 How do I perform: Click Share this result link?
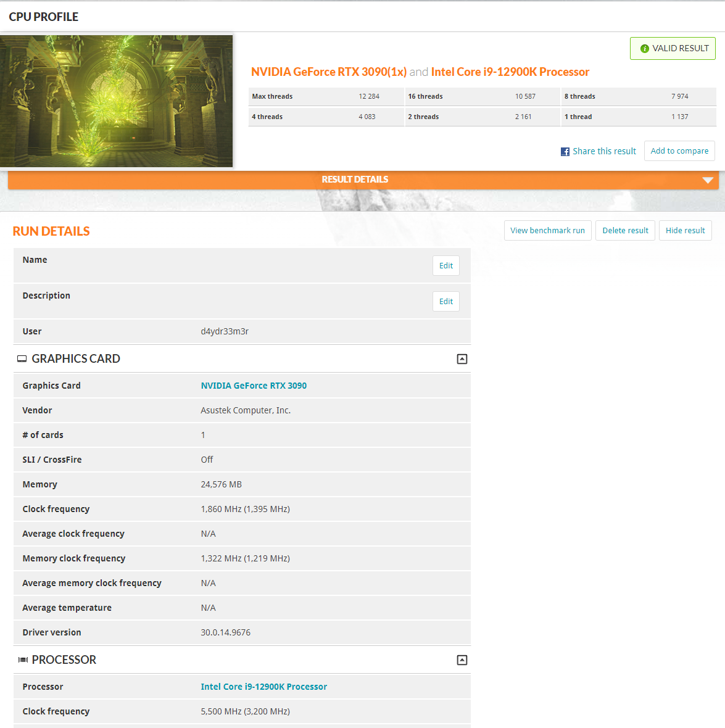604,151
